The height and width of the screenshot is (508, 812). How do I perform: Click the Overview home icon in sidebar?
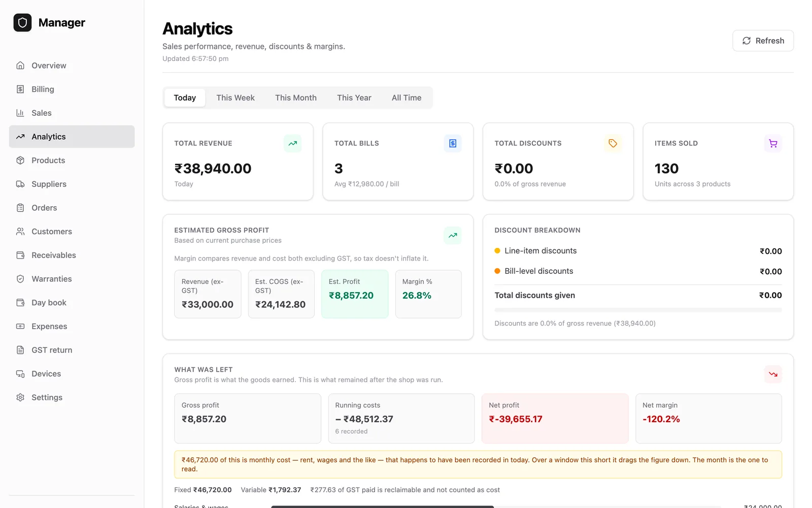pyautogui.click(x=20, y=66)
